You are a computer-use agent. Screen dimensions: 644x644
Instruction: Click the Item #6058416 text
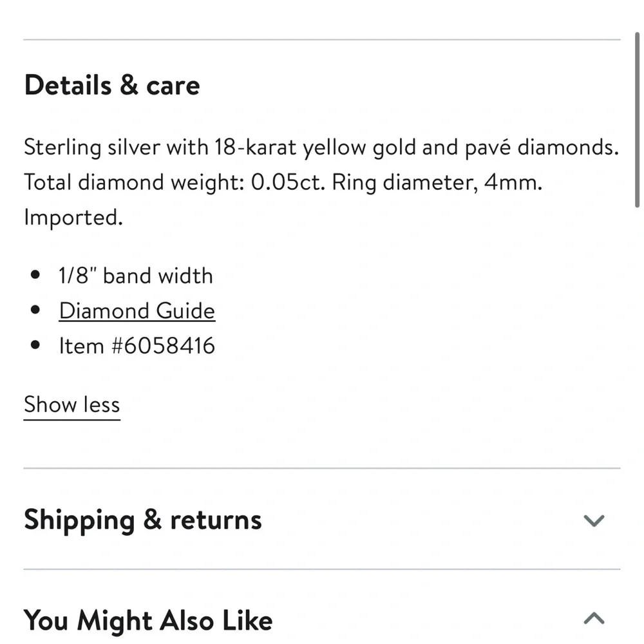(137, 346)
